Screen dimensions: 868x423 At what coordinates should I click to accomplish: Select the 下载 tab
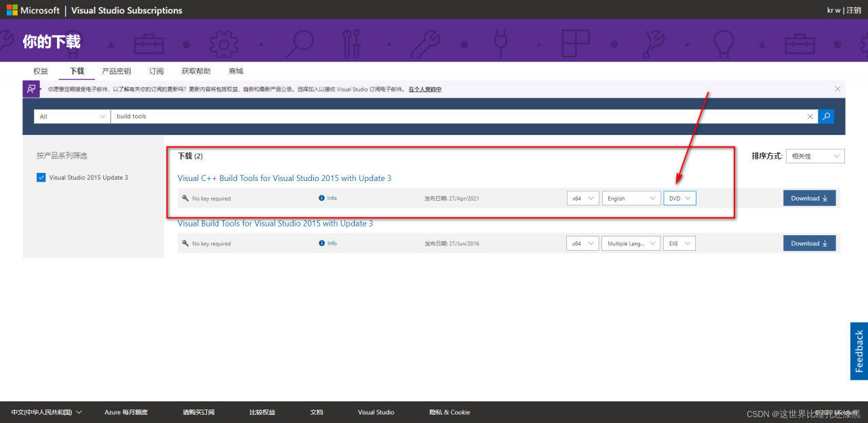pyautogui.click(x=77, y=71)
